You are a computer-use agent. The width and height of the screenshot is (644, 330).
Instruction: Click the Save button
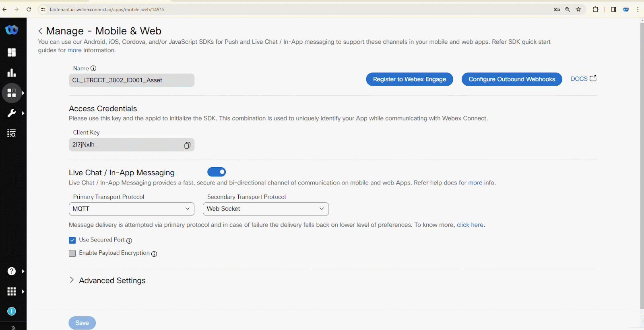(82, 323)
